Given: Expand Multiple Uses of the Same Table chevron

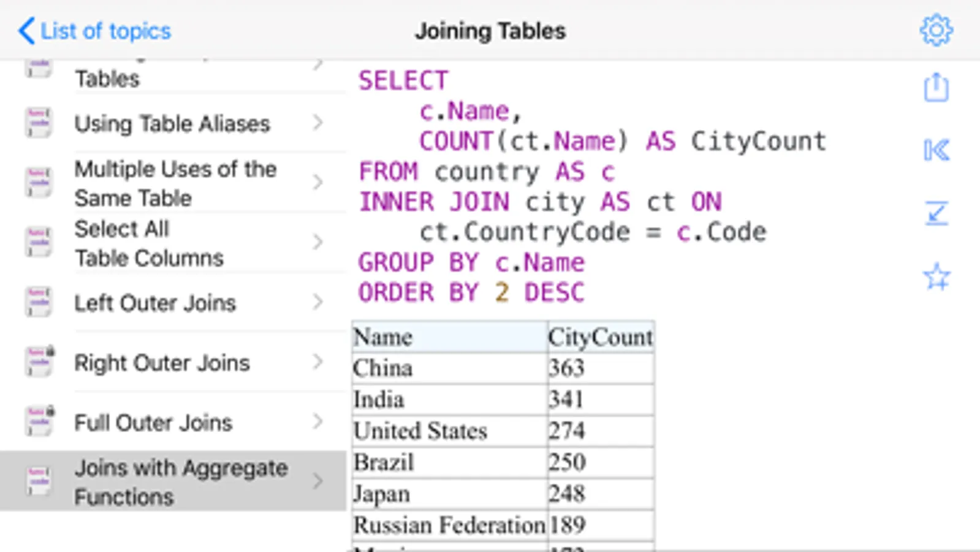Looking at the screenshot, I should [x=317, y=182].
